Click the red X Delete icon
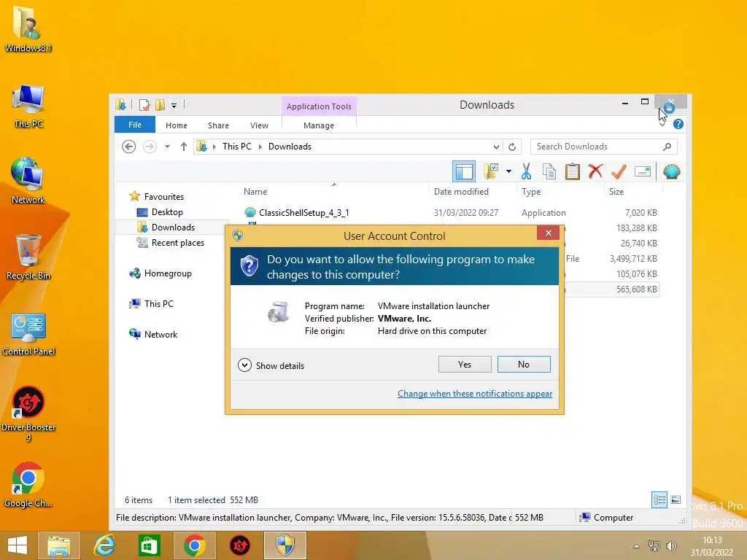 (595, 171)
